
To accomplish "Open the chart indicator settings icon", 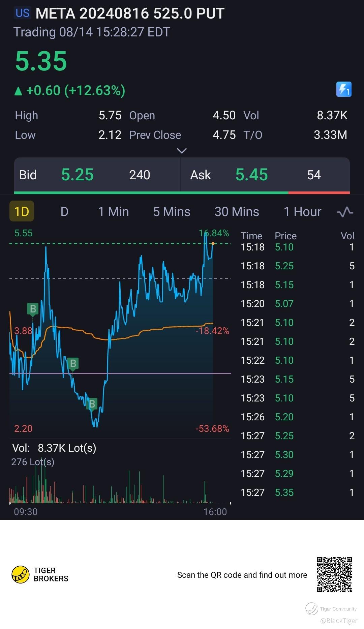I will click(x=345, y=212).
